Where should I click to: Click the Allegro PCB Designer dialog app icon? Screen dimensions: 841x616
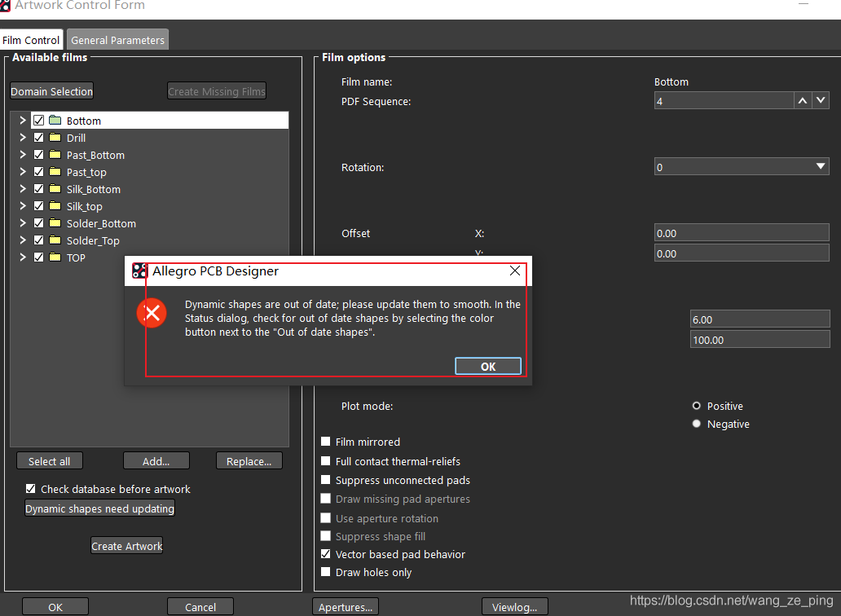[x=139, y=271]
